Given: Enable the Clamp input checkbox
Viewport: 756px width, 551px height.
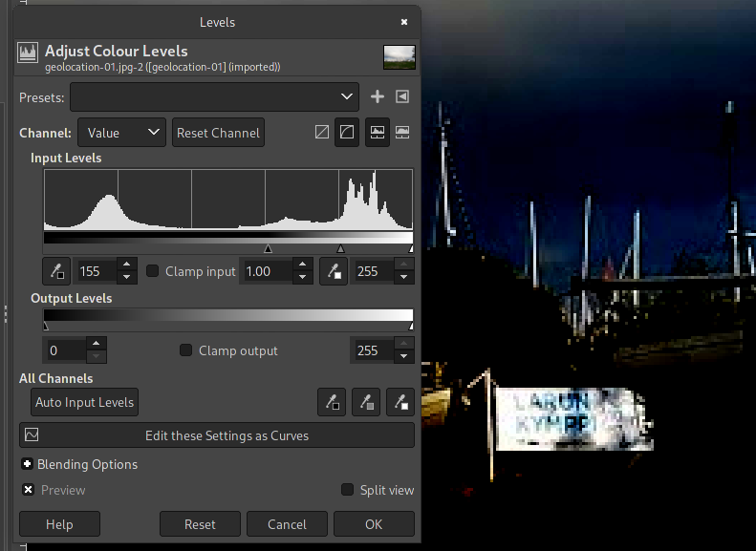Looking at the screenshot, I should (153, 271).
